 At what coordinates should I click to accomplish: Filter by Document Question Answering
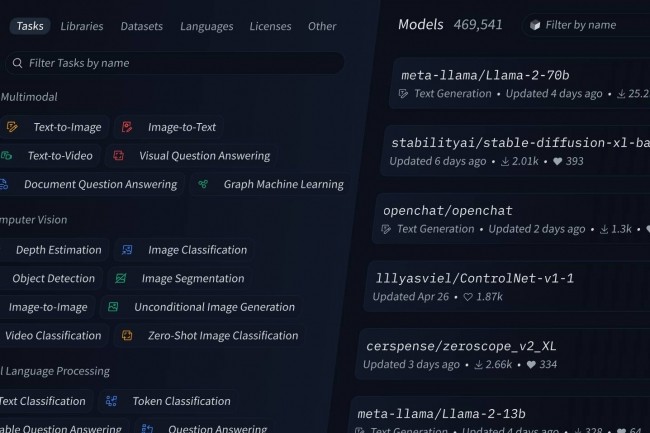pos(92,184)
